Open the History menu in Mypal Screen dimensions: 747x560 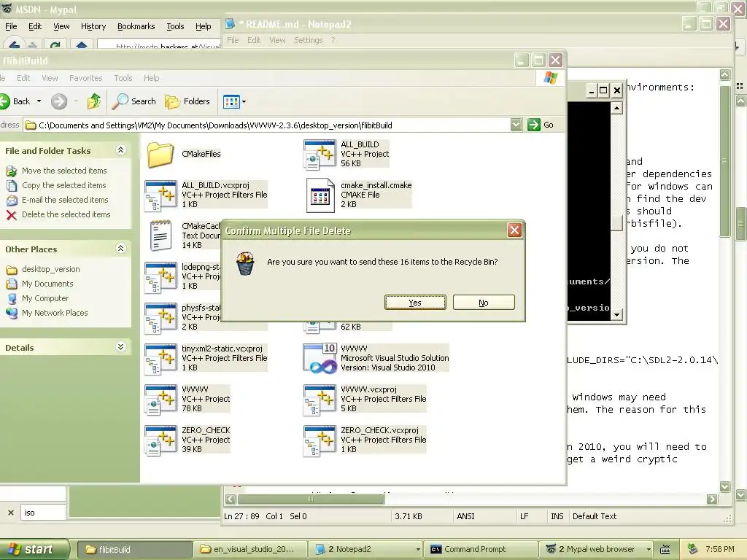[x=93, y=27]
